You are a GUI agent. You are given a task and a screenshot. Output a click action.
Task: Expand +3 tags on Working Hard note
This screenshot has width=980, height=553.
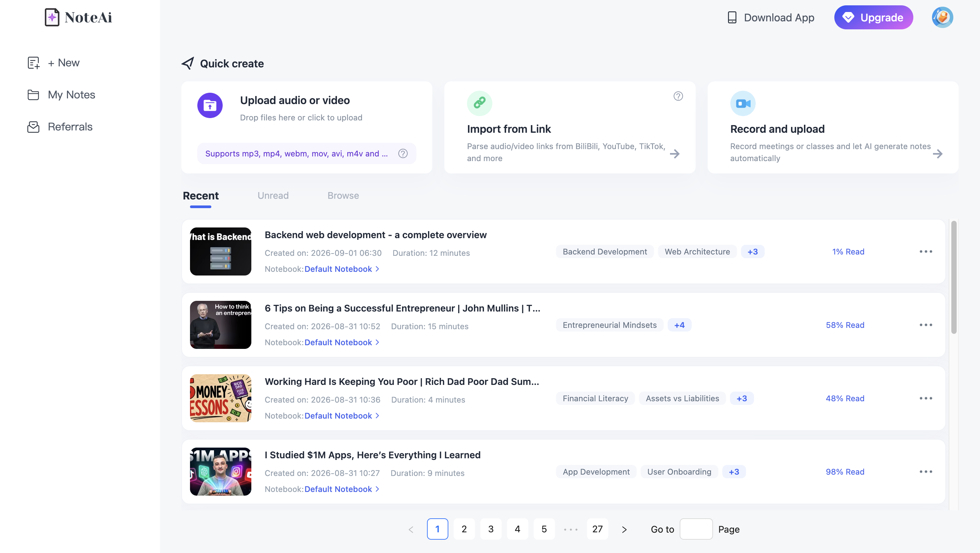tap(742, 399)
